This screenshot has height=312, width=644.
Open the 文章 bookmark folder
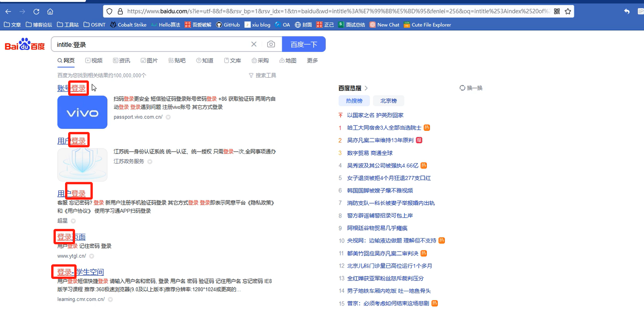(x=12, y=25)
